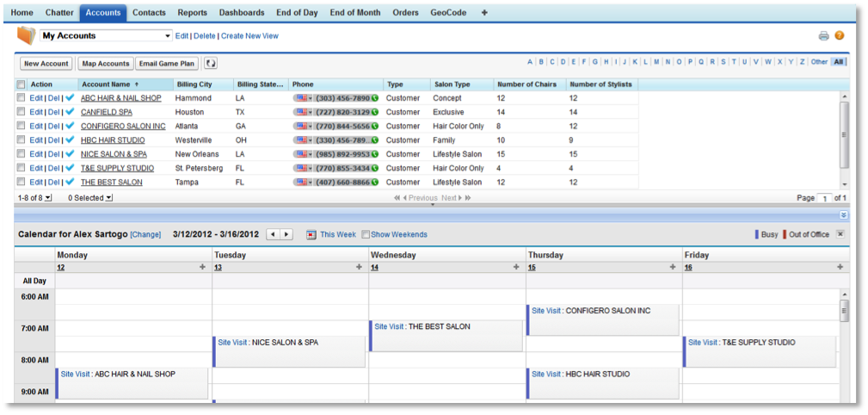Click the refresh list icon button
The image size is (868, 415).
pos(211,64)
